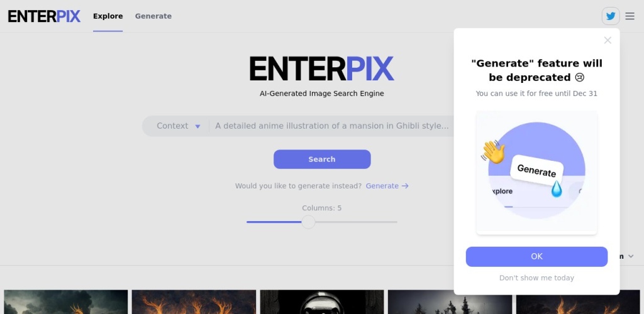
Task: Click the waving hand Generate illustration
Action: point(536,172)
